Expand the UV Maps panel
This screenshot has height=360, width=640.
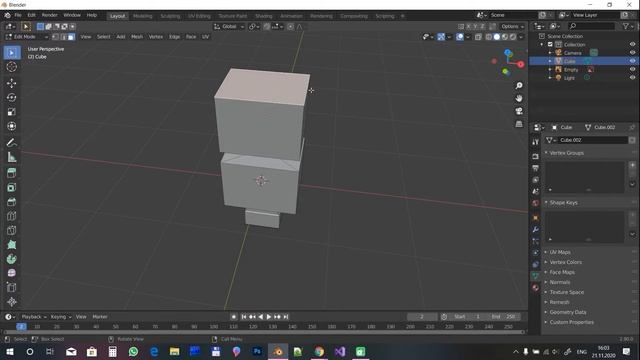pos(560,252)
